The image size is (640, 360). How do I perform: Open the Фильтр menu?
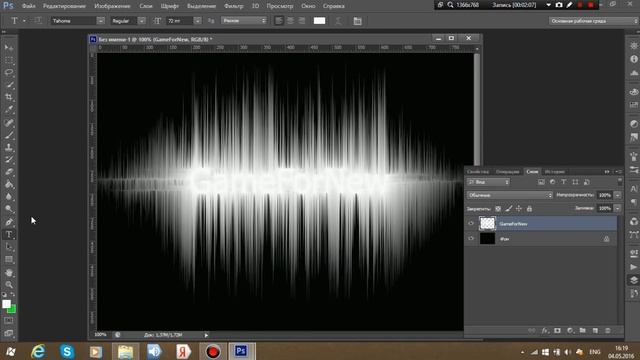(x=233, y=6)
